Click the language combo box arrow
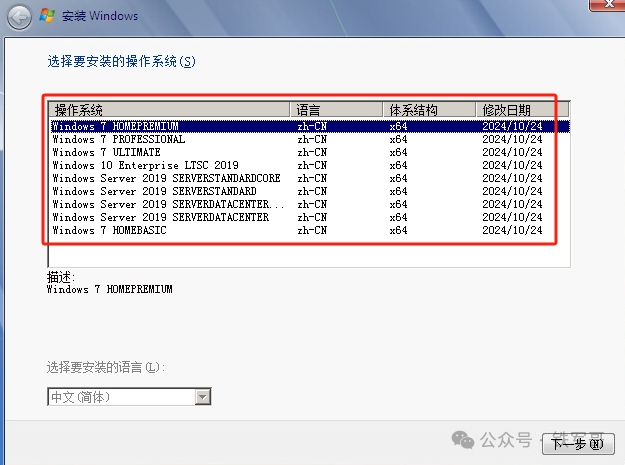 [x=202, y=397]
